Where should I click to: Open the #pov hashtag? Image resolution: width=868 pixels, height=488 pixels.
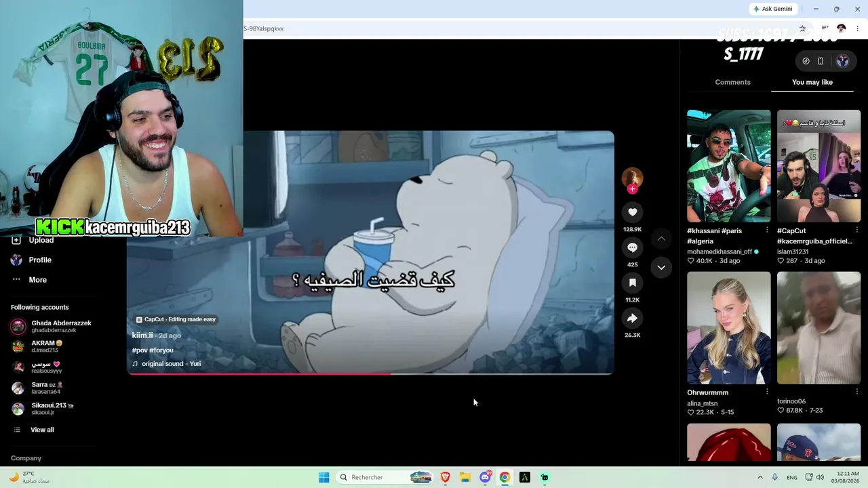pos(139,350)
